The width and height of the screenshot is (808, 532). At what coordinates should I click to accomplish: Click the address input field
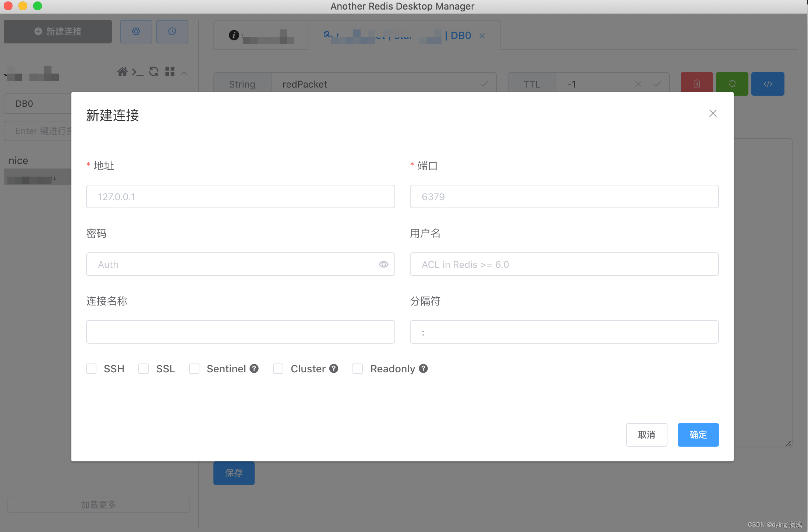(240, 196)
